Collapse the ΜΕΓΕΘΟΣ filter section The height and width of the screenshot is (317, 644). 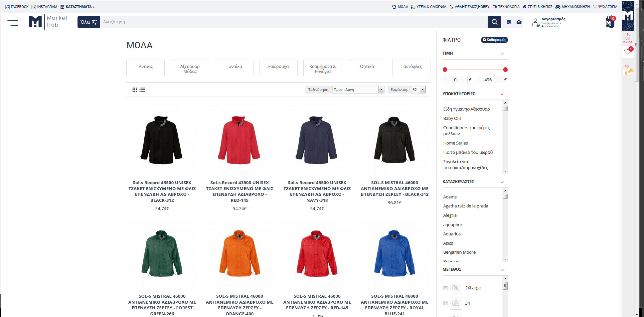(502, 269)
